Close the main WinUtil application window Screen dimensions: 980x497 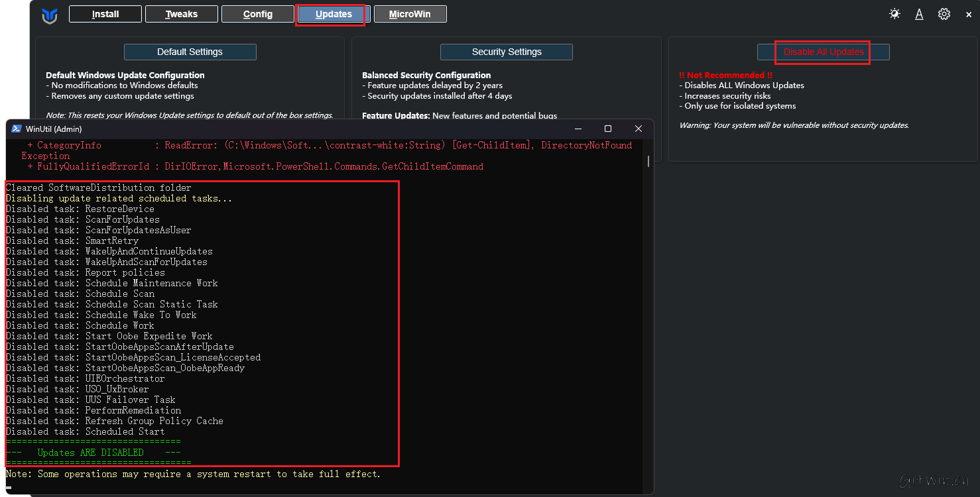pyautogui.click(x=969, y=15)
